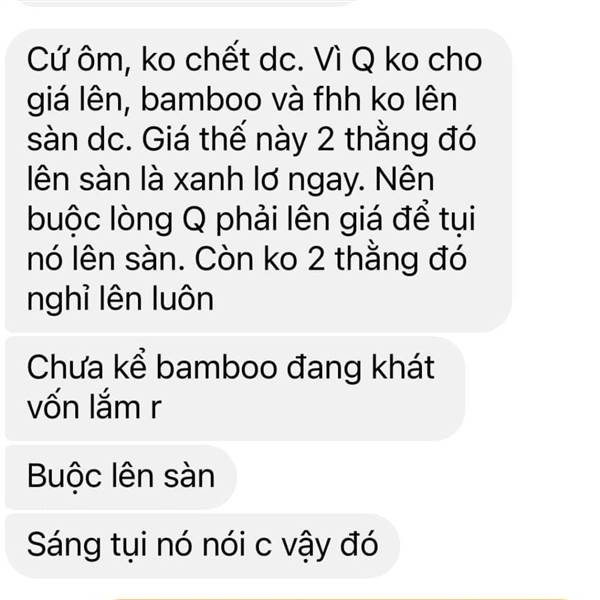Click "nghỉ lên luôn" ending the first message
Screen dimensions: 600x600
pos(120,299)
